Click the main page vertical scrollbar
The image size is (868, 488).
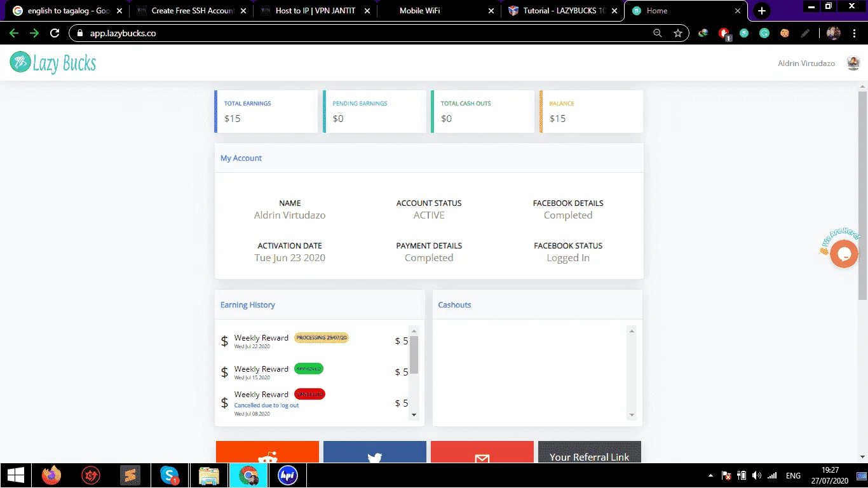(x=862, y=196)
